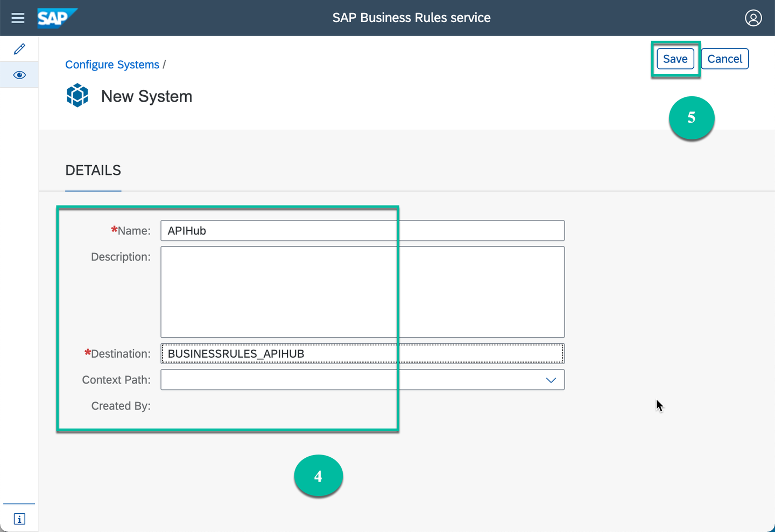Click into the Description text area
This screenshot has width=775, height=532.
pyautogui.click(x=362, y=292)
